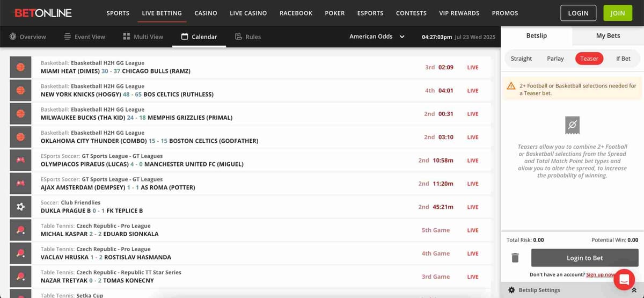This screenshot has height=298, width=644.
Task: Select the Straight bet type
Action: (x=521, y=59)
